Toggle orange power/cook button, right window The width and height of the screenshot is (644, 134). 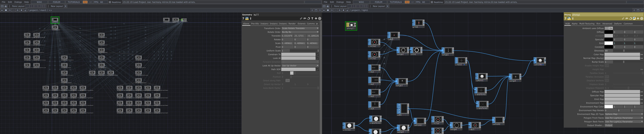click(407, 2)
